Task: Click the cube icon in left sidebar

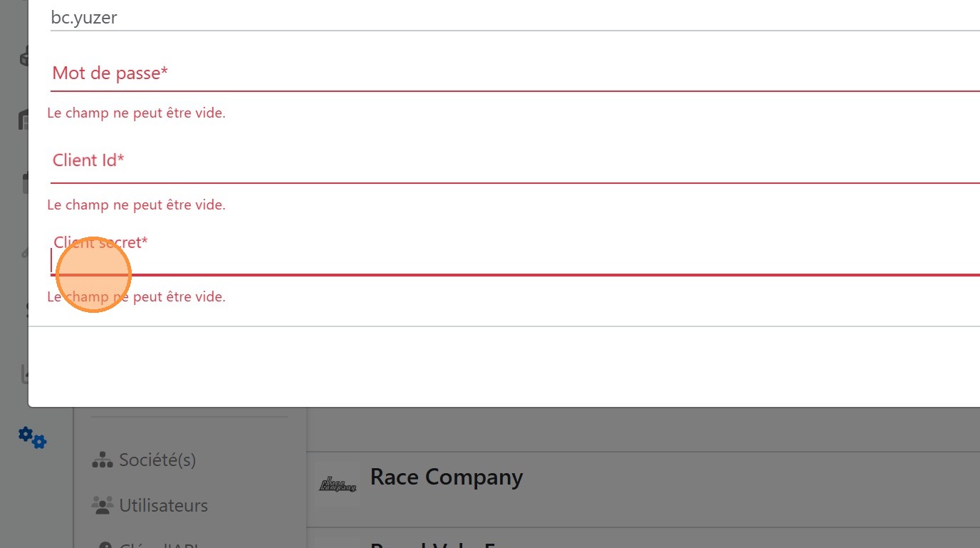Action: (x=24, y=56)
